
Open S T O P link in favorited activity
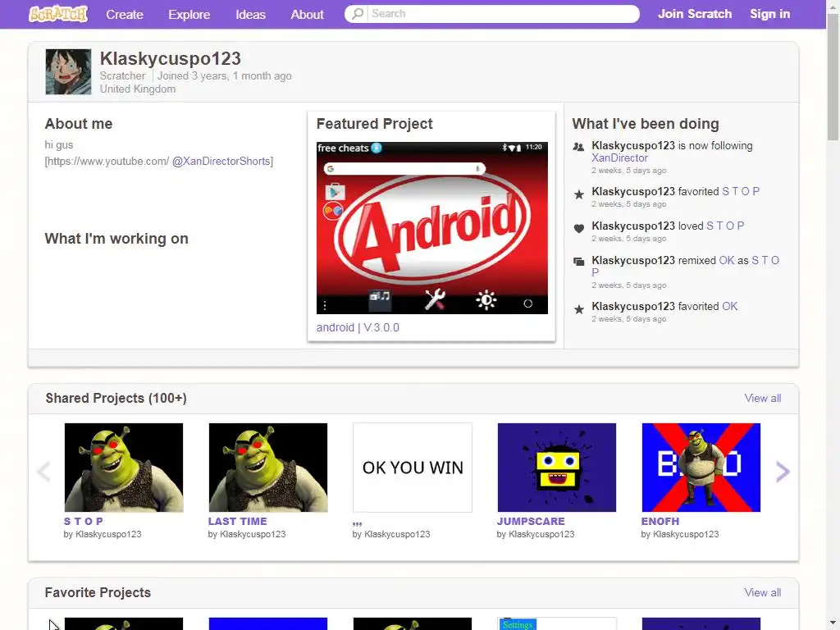[x=741, y=191]
